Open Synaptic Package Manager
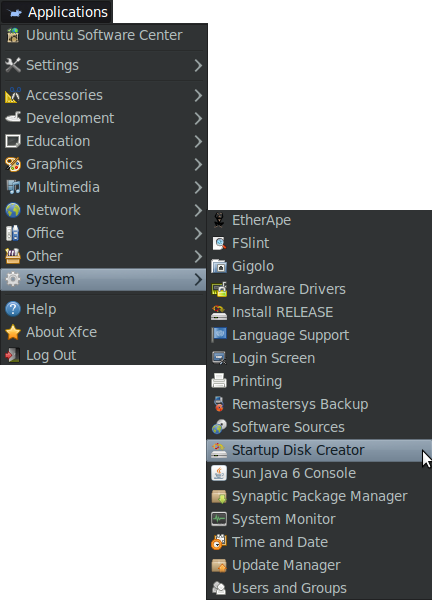Viewport: 432px width, 600px height. click(x=319, y=496)
